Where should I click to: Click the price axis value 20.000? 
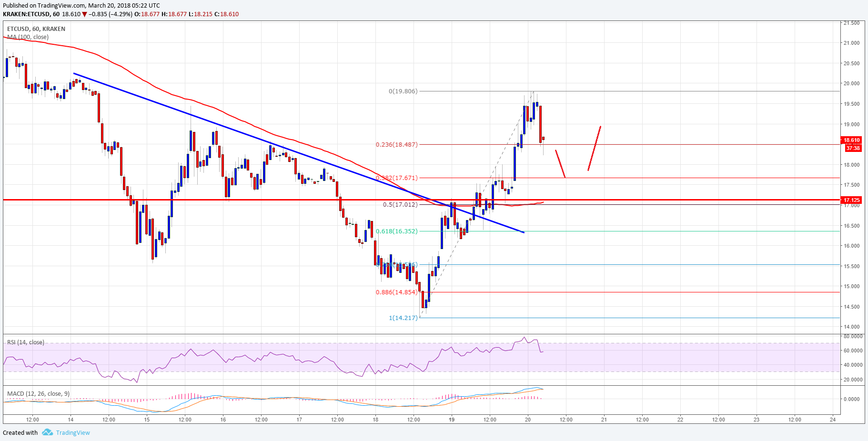[851, 83]
